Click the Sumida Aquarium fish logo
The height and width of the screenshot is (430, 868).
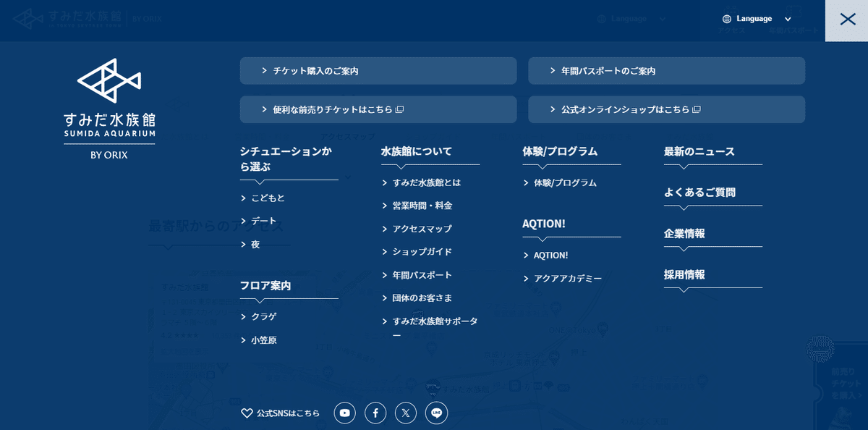click(x=109, y=80)
